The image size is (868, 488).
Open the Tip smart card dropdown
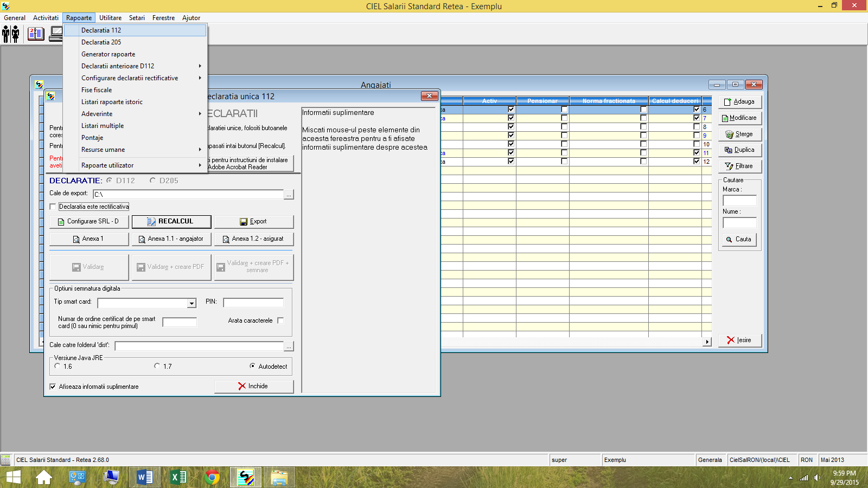pyautogui.click(x=192, y=304)
